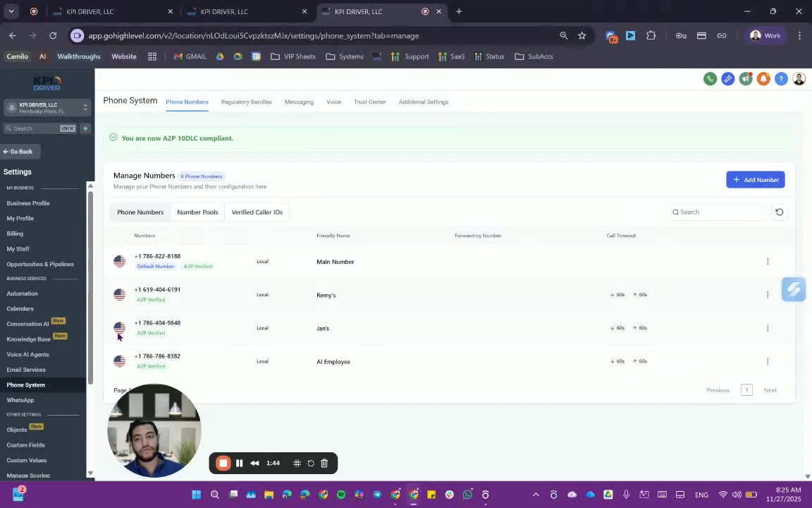812x508 pixels.
Task: Click the webcam video bubble
Action: tap(154, 430)
